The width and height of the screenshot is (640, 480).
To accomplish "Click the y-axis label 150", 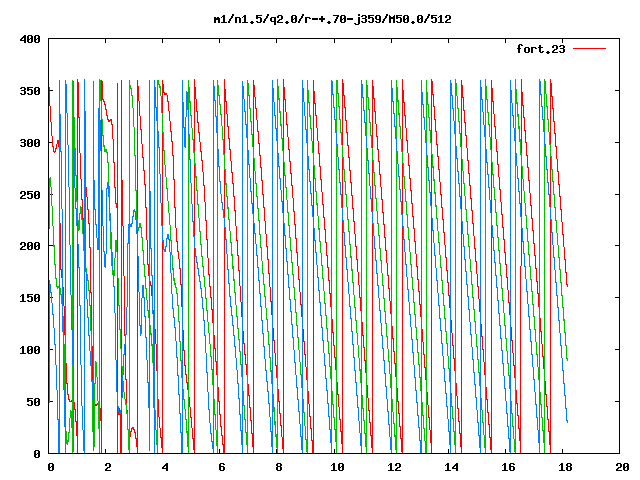I will (x=30, y=298).
